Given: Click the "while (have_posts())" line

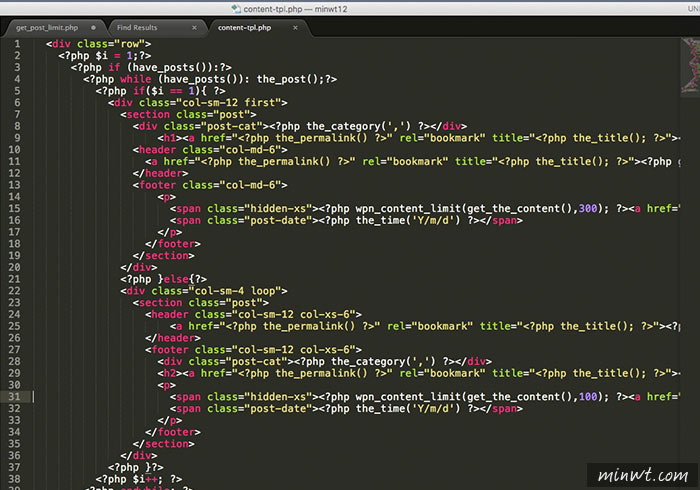Looking at the screenshot, I should 210,79.
